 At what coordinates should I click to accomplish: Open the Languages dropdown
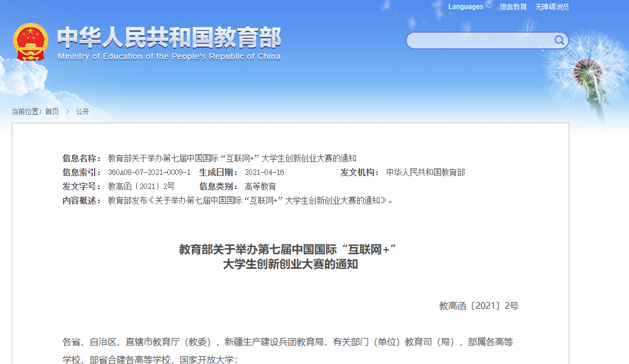[469, 7]
